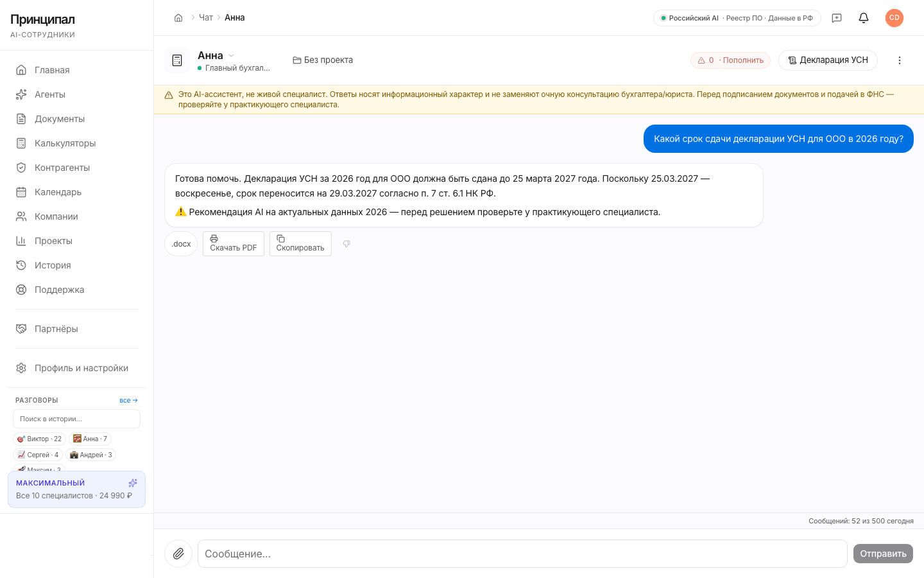Image resolution: width=924 pixels, height=578 pixels.
Task: Open the Андрей · 3 conversation chip
Action: [90, 455]
